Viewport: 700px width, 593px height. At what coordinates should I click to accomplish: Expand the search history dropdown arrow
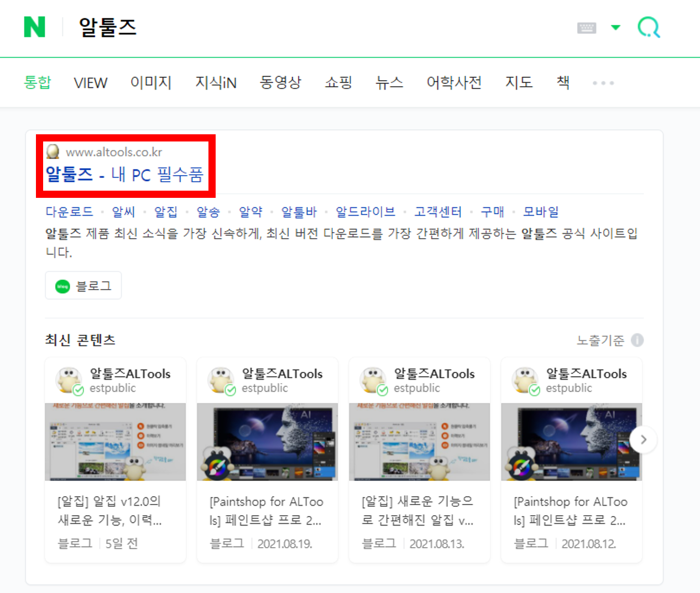coord(615,27)
